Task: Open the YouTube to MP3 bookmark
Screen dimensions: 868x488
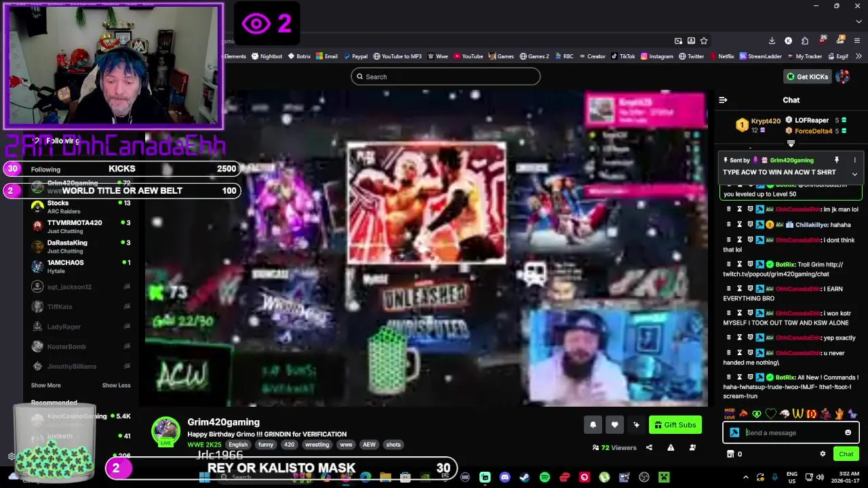Action: point(397,56)
